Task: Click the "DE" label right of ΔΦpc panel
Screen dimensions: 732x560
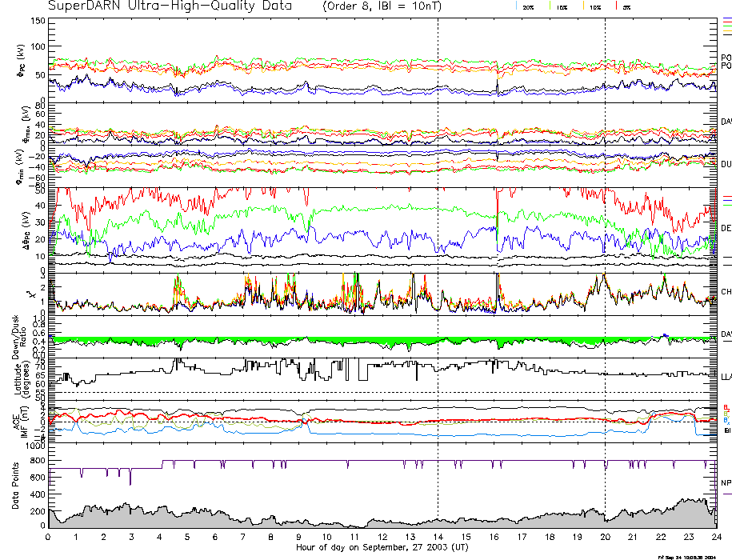Action: pyautogui.click(x=726, y=228)
